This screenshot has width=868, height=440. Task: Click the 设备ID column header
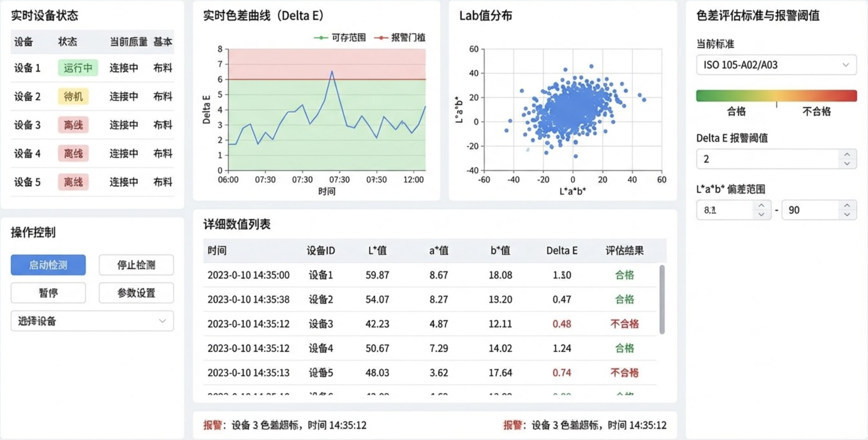click(x=321, y=250)
